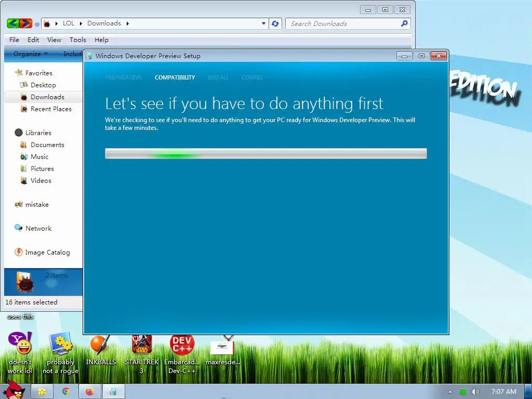Viewport: 532px width, 399px height.
Task: Open the Organize dropdown
Action: (31, 54)
